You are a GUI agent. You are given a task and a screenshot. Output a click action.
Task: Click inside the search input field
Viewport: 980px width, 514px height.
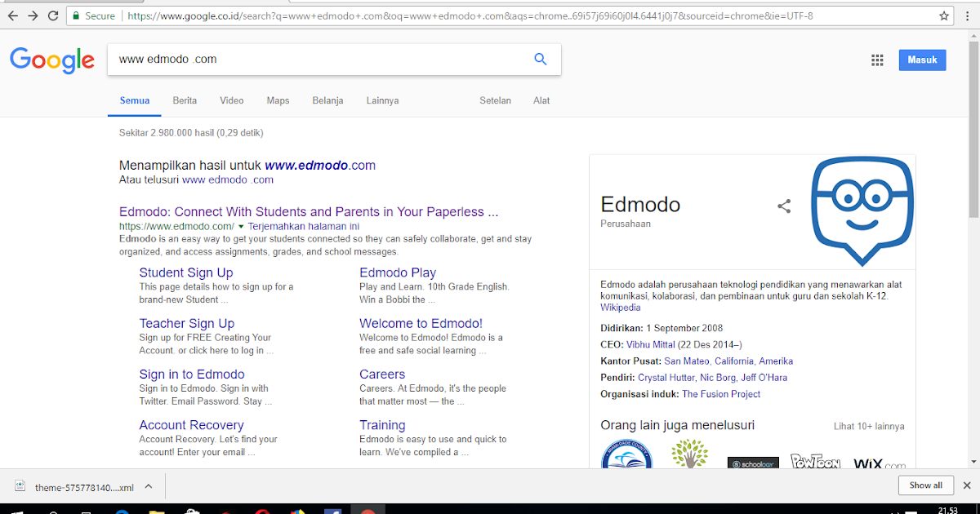(286, 59)
